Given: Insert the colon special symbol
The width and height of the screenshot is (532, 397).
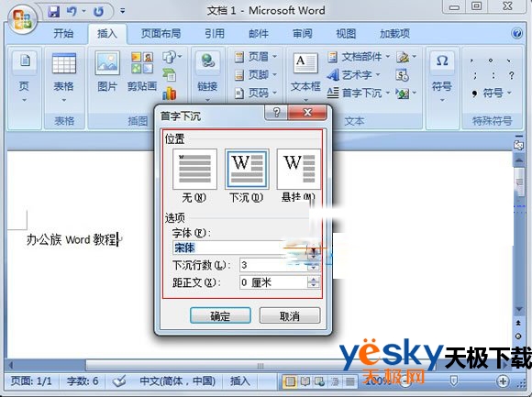Looking at the screenshot, I should point(493,75).
